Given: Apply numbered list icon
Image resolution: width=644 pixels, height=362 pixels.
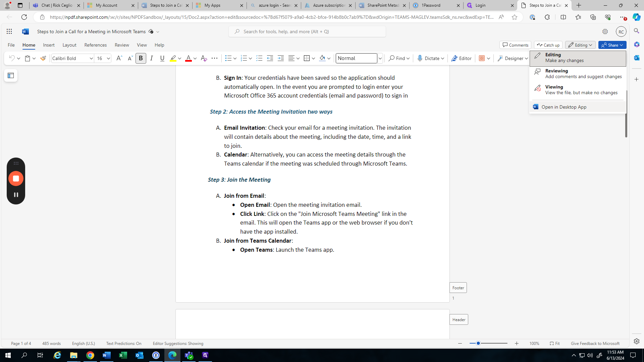Looking at the screenshot, I should point(244,58).
